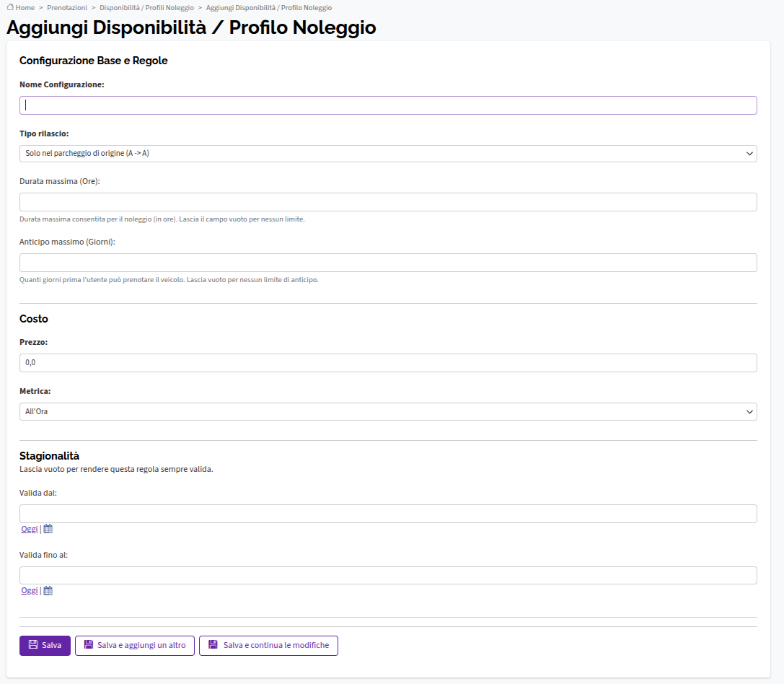Open calendar icon for Valida dal
Screen dimensions: 784x684
pos(48,529)
